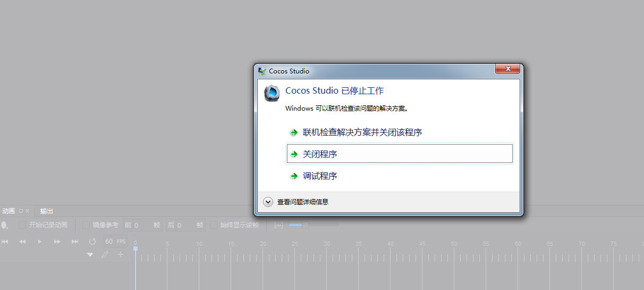Click the add keyframe droplet icon

tap(5, 225)
